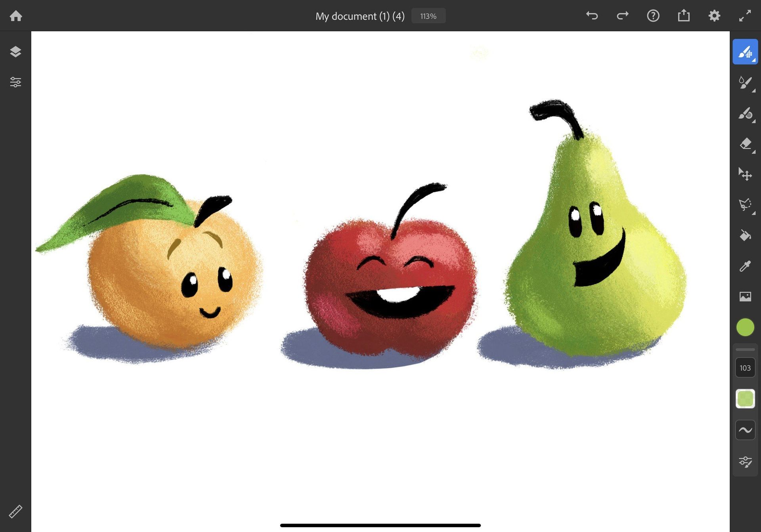Image resolution: width=761 pixels, height=532 pixels.
Task: Edit the brush opacity value 103
Action: pos(745,368)
